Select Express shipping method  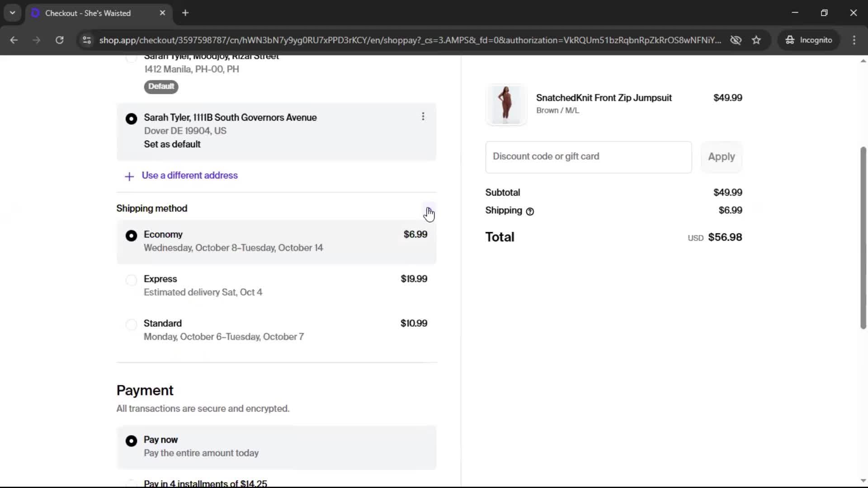(x=131, y=280)
